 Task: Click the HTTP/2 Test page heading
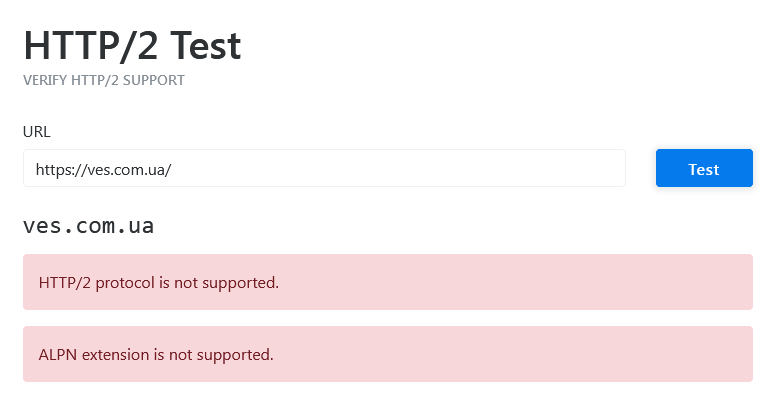[x=132, y=46]
